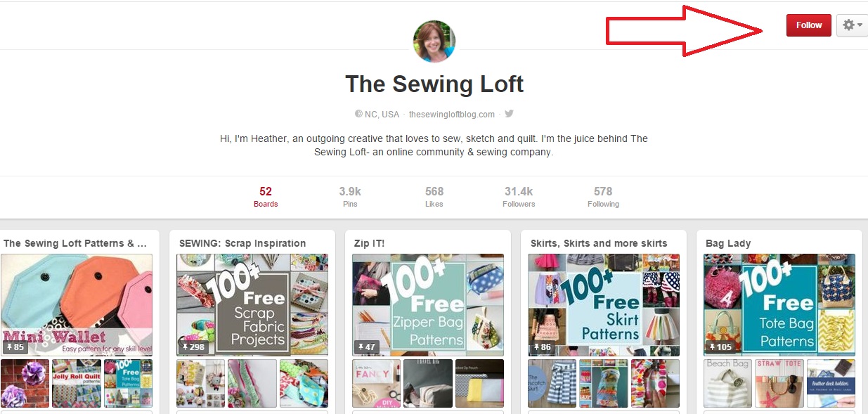
Task: Open the Zip IT! board title
Action: coord(370,243)
